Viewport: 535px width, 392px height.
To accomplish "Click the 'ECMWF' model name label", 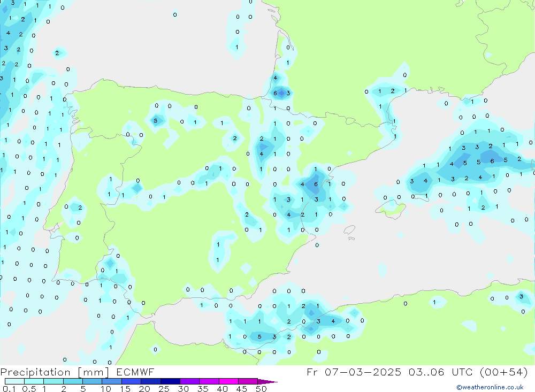I will point(135,372).
